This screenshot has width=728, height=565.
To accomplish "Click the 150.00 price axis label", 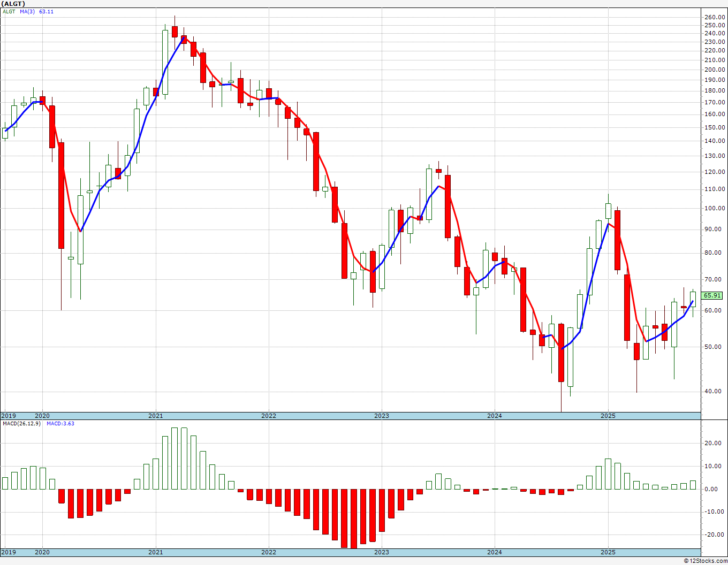I will tap(715, 127).
